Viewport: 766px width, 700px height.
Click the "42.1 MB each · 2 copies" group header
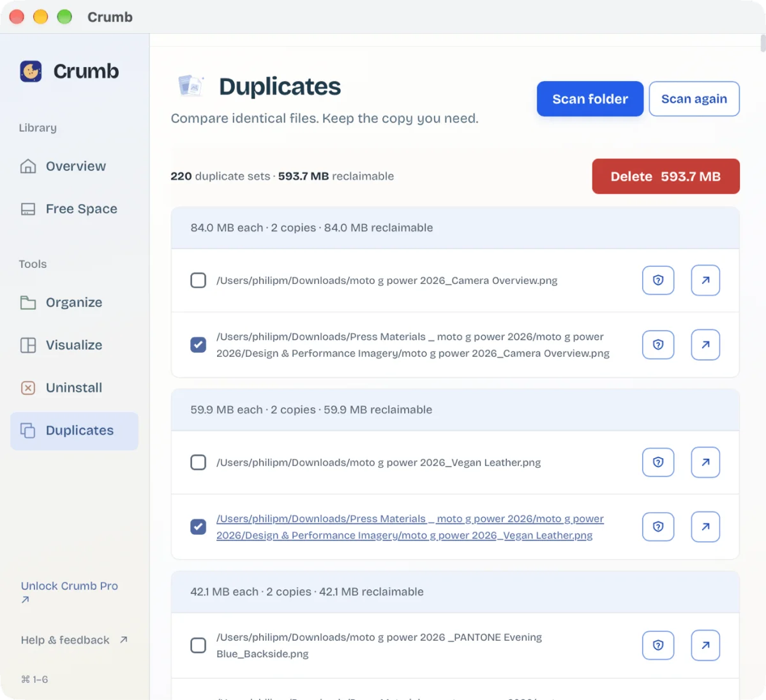pos(455,592)
